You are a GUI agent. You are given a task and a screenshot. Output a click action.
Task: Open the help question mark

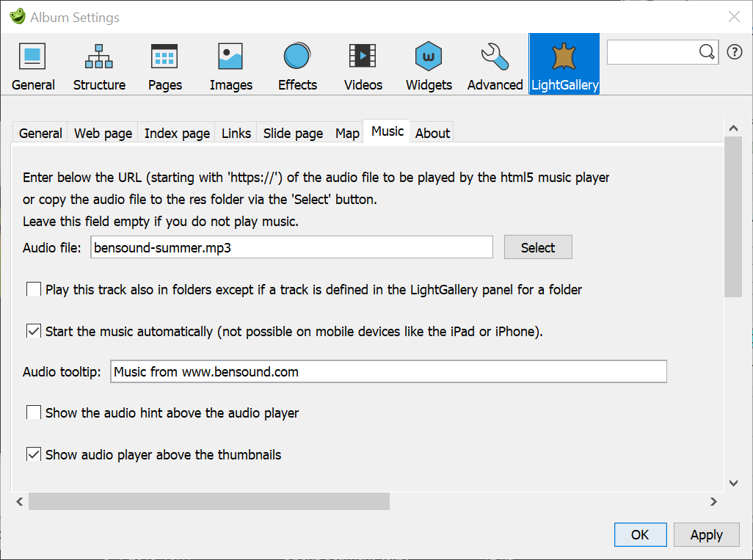click(735, 52)
